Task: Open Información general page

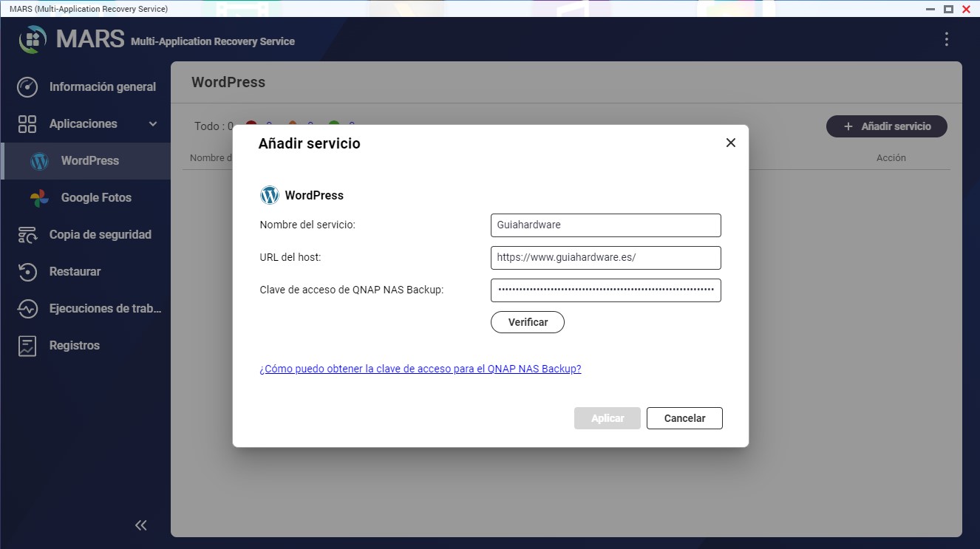Action: point(86,86)
